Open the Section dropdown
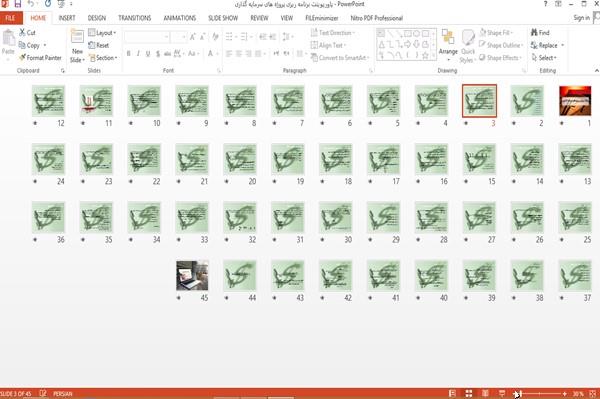This screenshot has height=399, width=600. [103, 58]
